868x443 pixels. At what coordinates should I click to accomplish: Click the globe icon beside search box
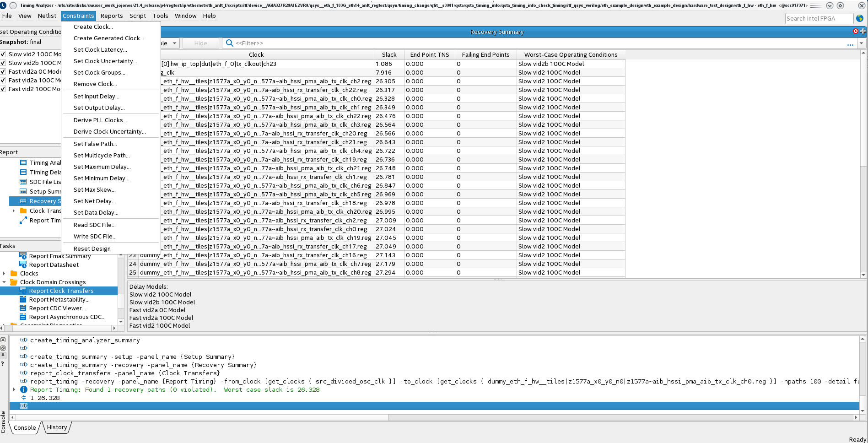point(860,18)
